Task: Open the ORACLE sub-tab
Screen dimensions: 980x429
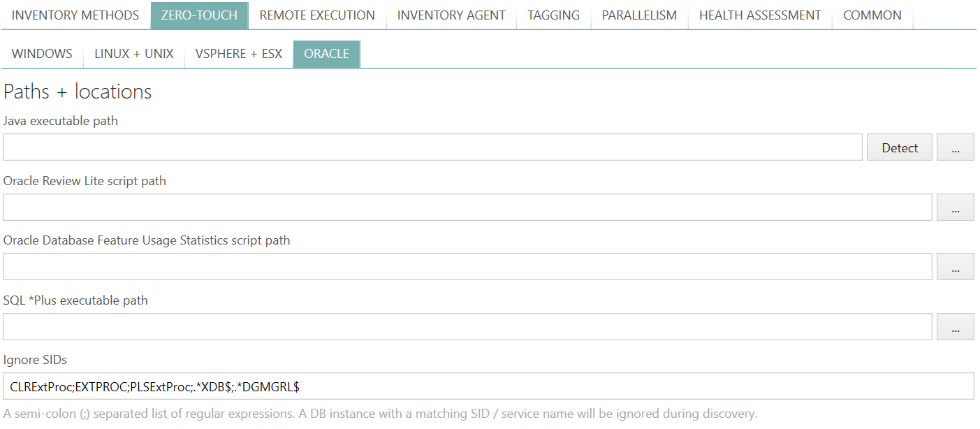Action: (x=326, y=53)
